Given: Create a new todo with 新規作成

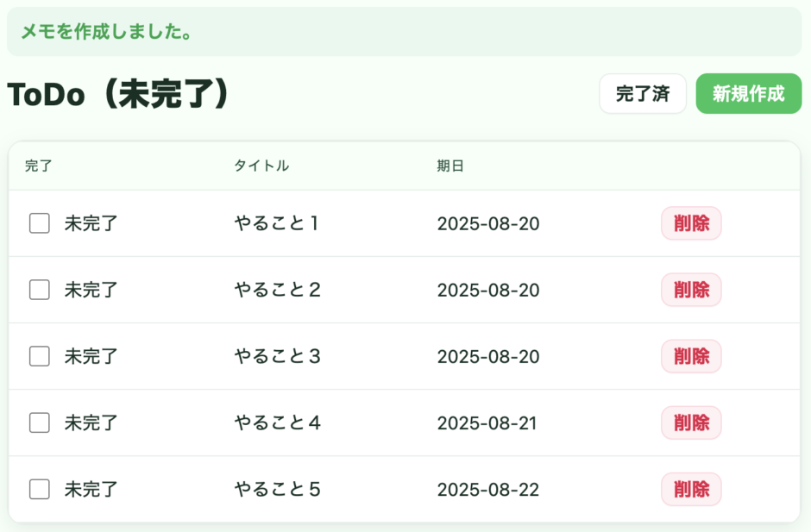Looking at the screenshot, I should click(749, 94).
